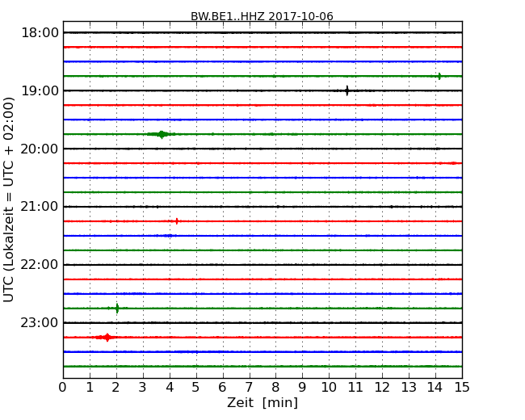Pick the 22:00 y-axis time label

[40, 265]
